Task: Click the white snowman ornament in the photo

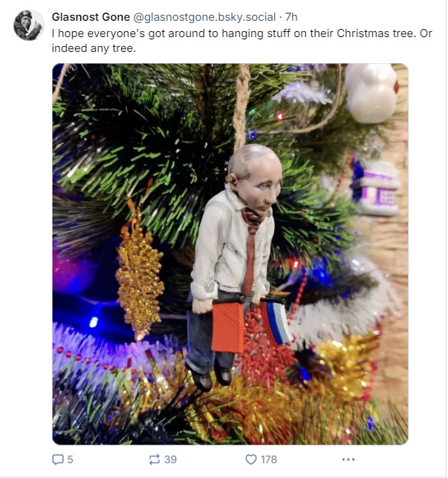Action: pyautogui.click(x=371, y=93)
